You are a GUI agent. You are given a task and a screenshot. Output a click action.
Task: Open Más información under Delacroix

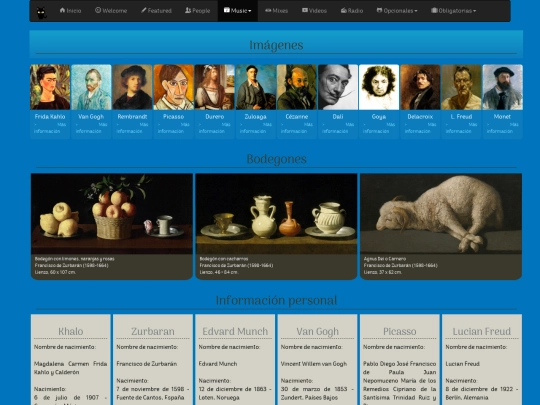pos(420,128)
